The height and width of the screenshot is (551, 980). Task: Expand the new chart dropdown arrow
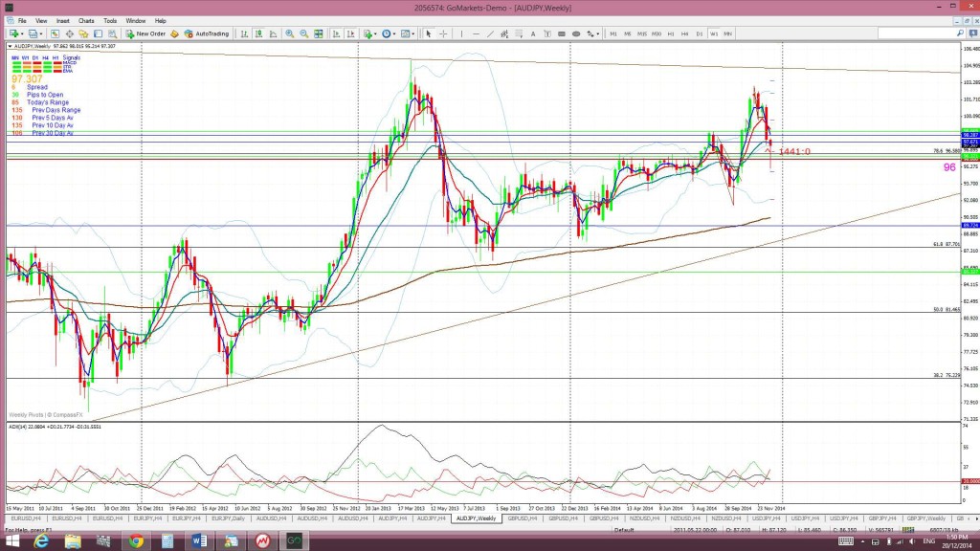[x=22, y=33]
